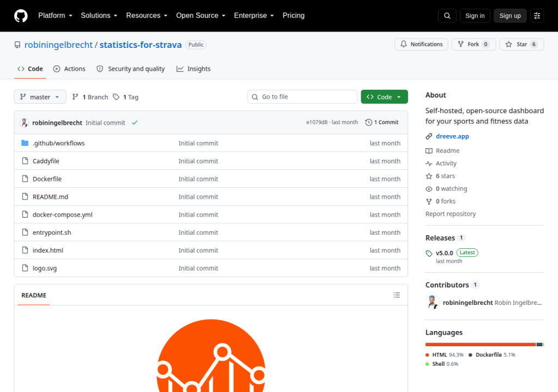Open the v5.0.0 release link
Viewport: 558px width, 392px height.
click(445, 253)
